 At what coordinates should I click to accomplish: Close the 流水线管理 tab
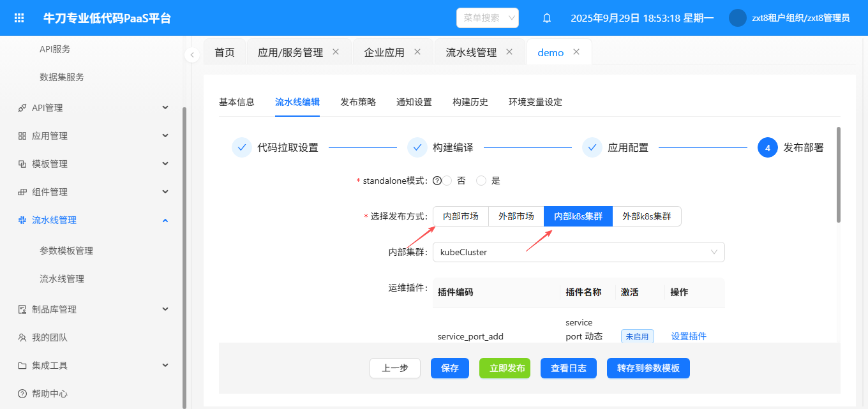coord(509,52)
